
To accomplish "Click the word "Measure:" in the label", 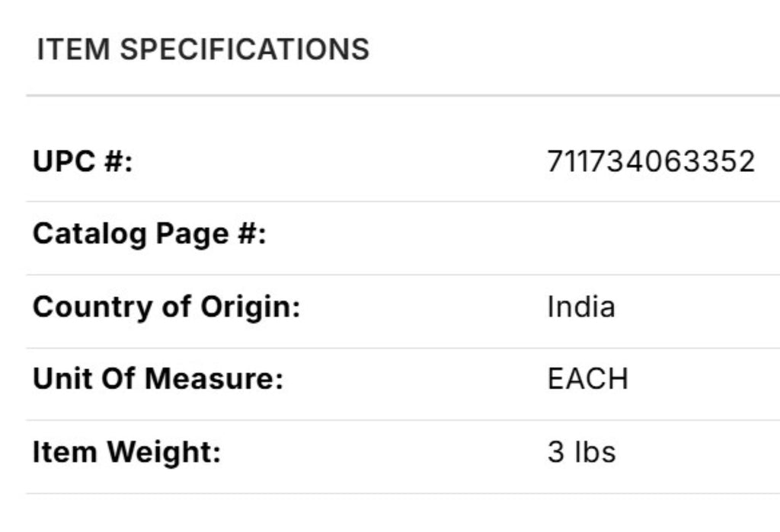I will tap(214, 378).
